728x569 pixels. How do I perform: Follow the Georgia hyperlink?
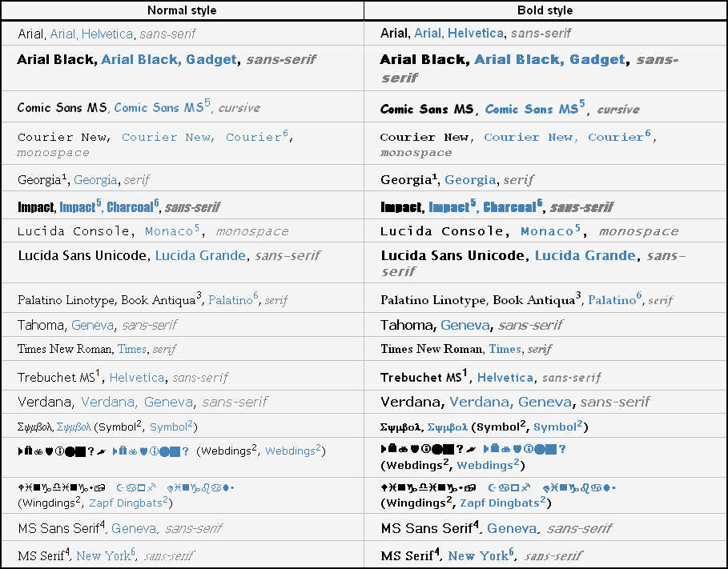pyautogui.click(x=95, y=180)
